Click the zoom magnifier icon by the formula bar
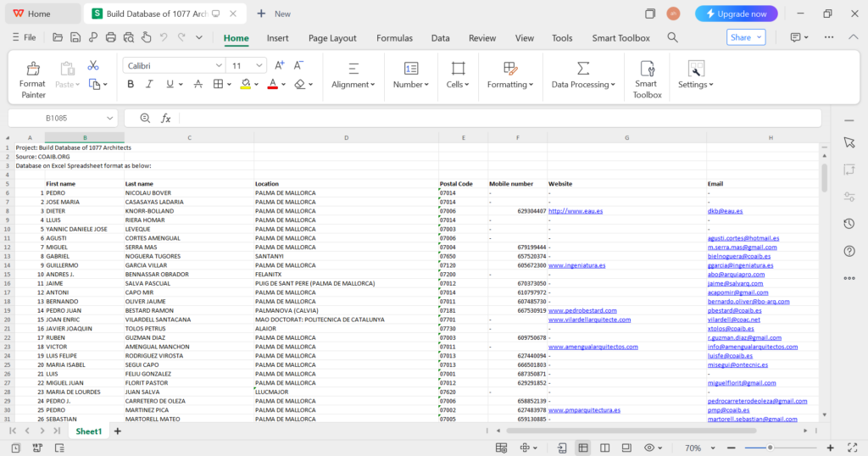Screen dimensions: 868x456 click(x=145, y=119)
